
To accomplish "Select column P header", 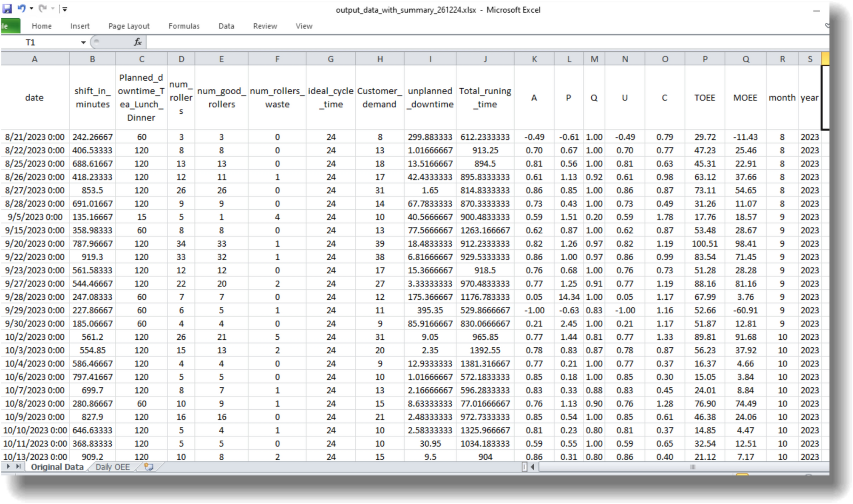I will 705,59.
